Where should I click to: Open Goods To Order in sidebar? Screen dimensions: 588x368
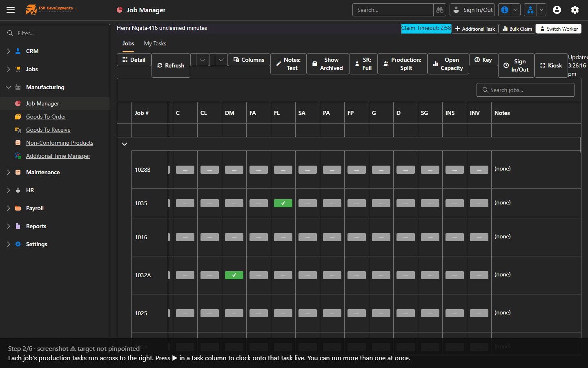(46, 117)
